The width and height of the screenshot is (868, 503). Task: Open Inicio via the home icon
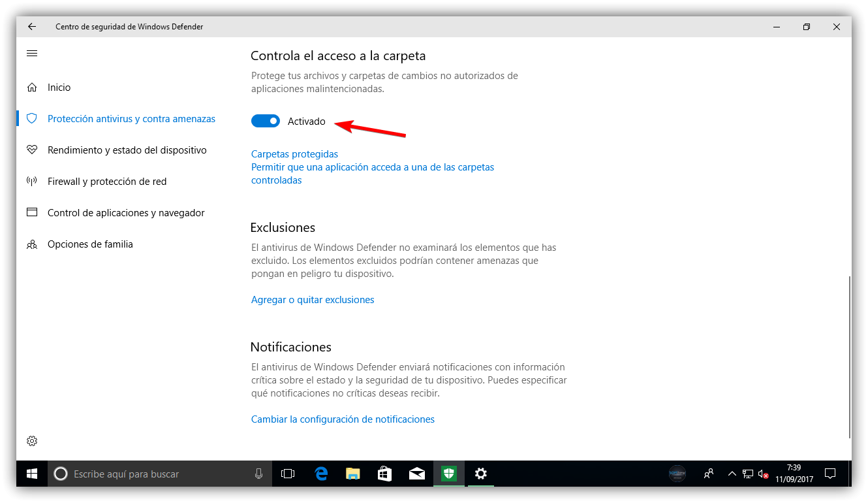[32, 88]
